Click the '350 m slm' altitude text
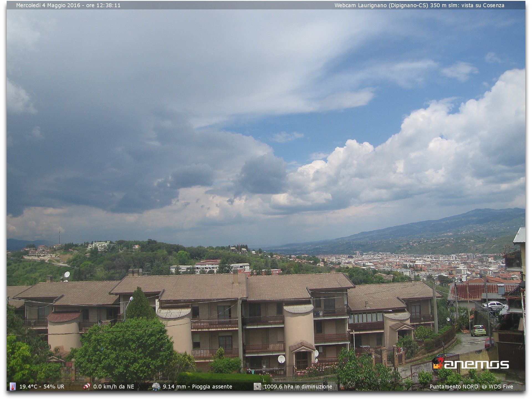This screenshot has height=399, width=532. [444, 5]
